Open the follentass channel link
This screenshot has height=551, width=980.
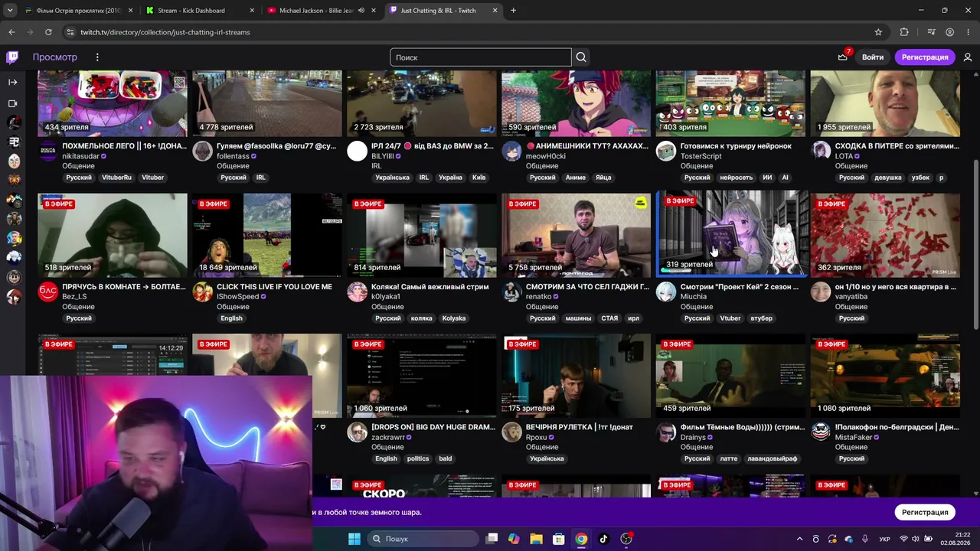(x=234, y=156)
